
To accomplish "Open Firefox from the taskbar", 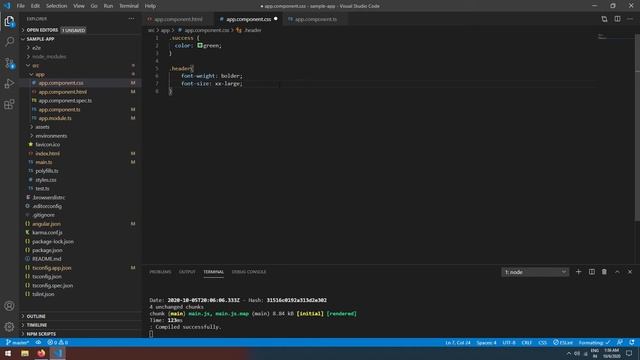I will tap(41, 353).
